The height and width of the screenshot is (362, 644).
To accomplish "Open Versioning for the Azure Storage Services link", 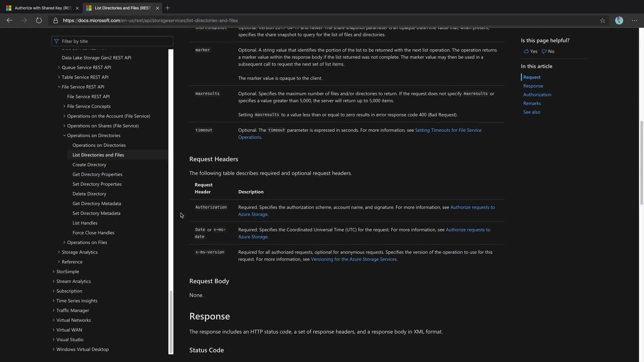I will pyautogui.click(x=354, y=259).
